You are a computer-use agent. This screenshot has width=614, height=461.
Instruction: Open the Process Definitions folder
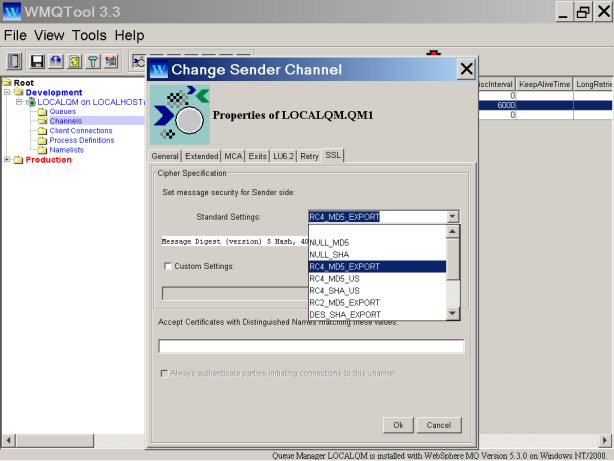coord(81,140)
